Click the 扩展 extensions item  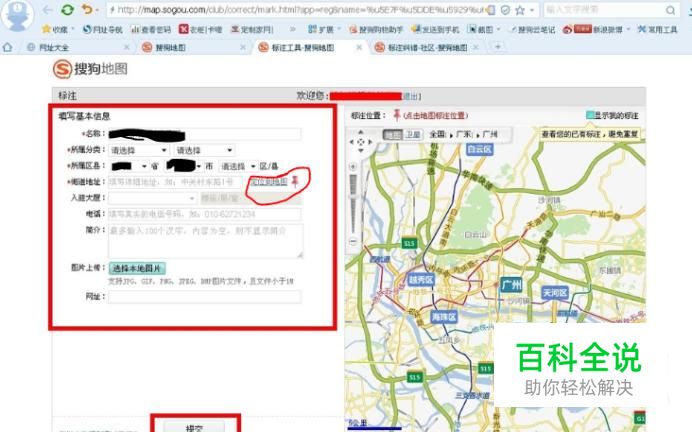[321, 30]
